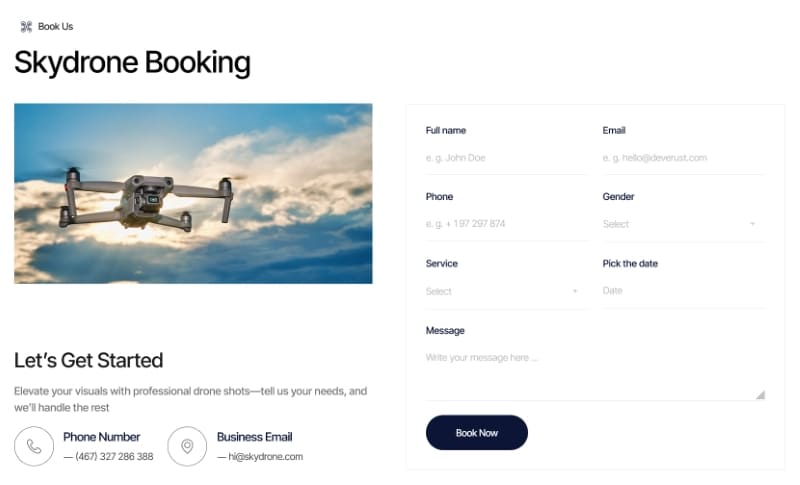800x485 pixels.
Task: Click the Skydrone Booking heading
Action: pyautogui.click(x=132, y=62)
